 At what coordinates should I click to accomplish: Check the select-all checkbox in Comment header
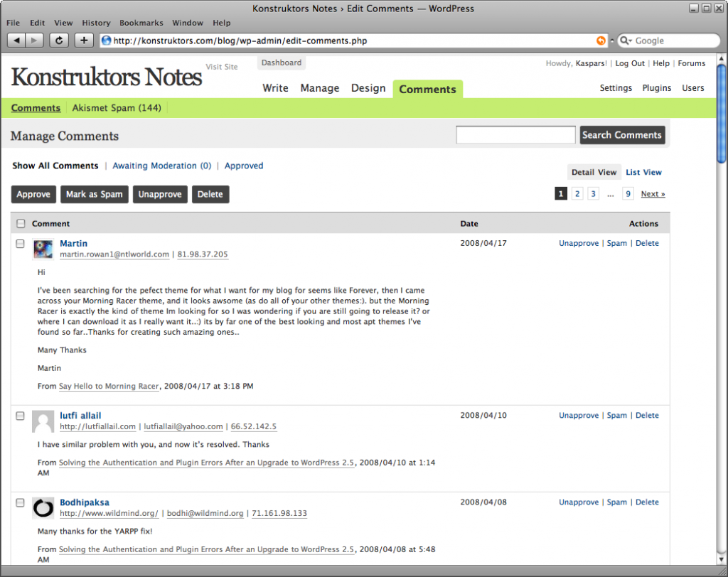tap(21, 224)
